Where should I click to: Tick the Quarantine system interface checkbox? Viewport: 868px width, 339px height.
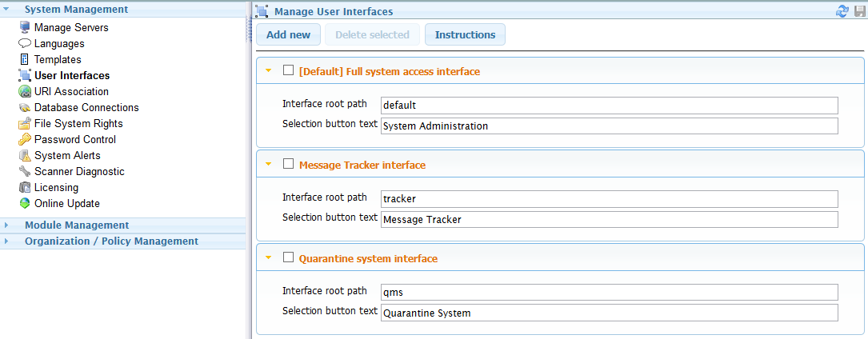click(x=289, y=257)
